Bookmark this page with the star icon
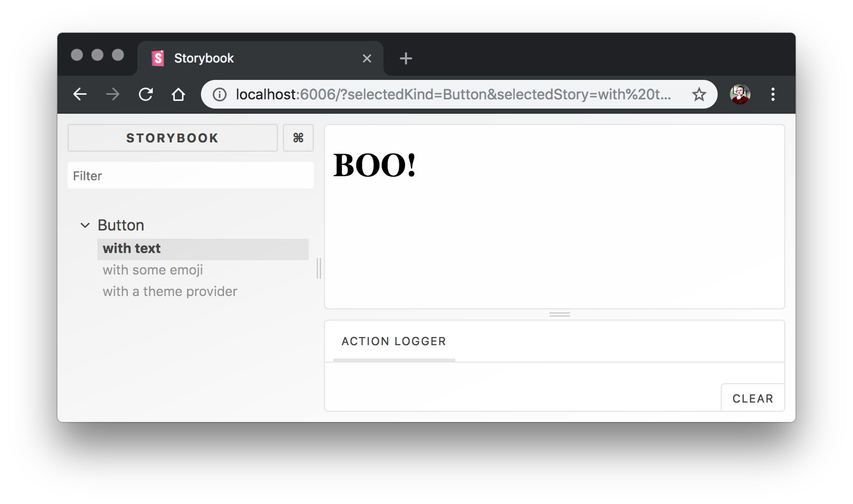 (x=699, y=94)
